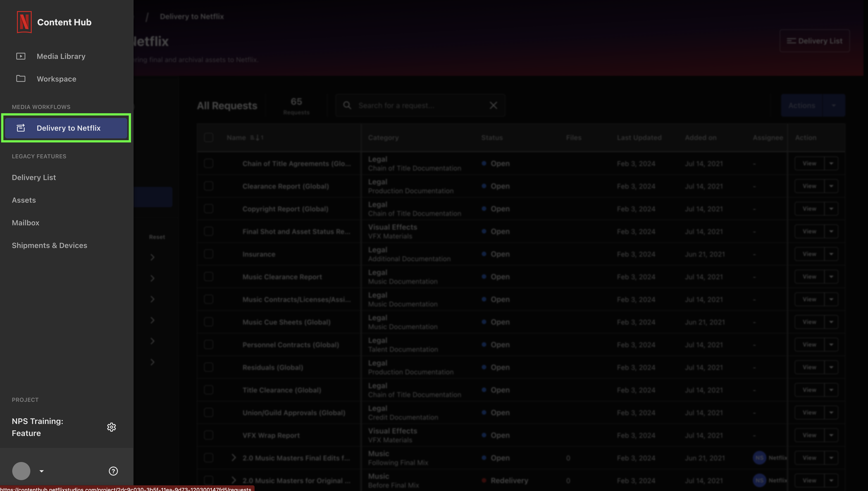Open the Assets legacy feature

24,200
